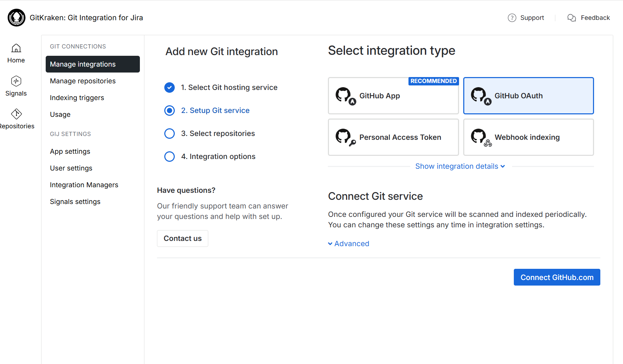Screen dimensions: 623x364
Task: Click the Contact us button
Action: (182, 238)
